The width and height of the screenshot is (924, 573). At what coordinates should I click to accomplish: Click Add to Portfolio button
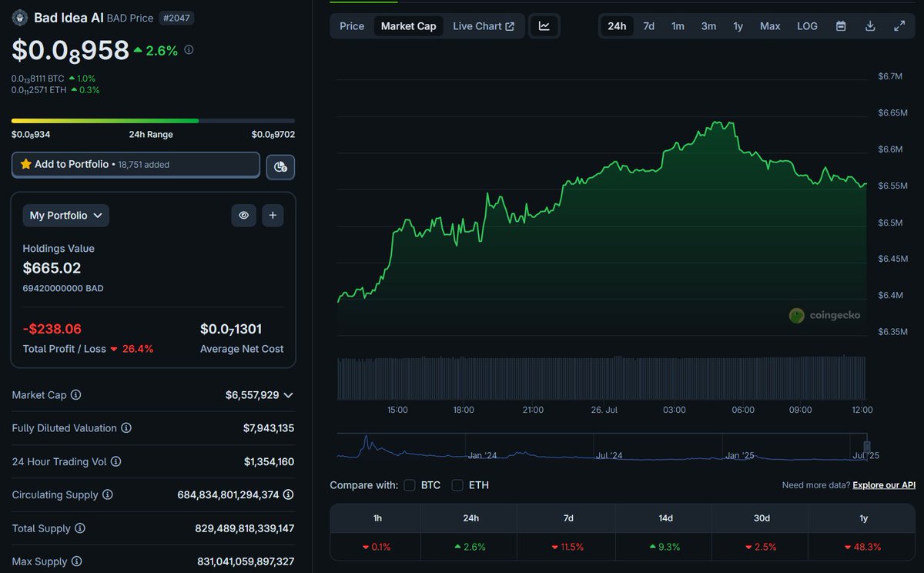[x=136, y=165]
